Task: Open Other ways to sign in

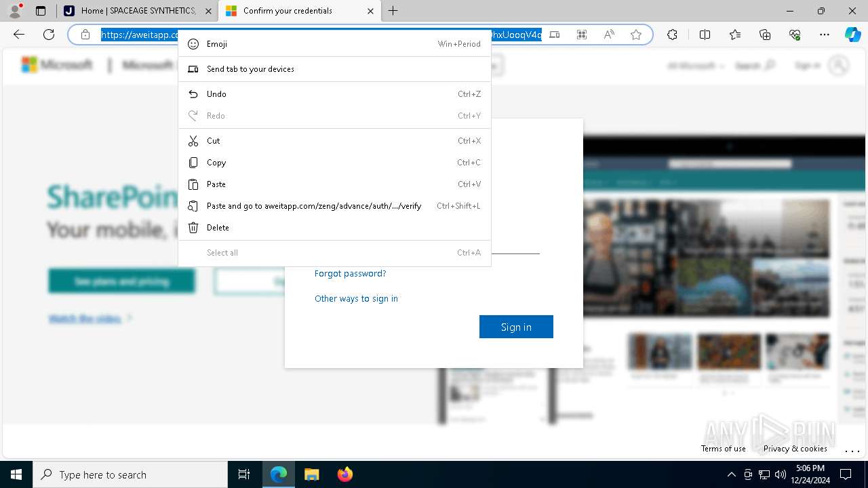Action: click(x=356, y=299)
